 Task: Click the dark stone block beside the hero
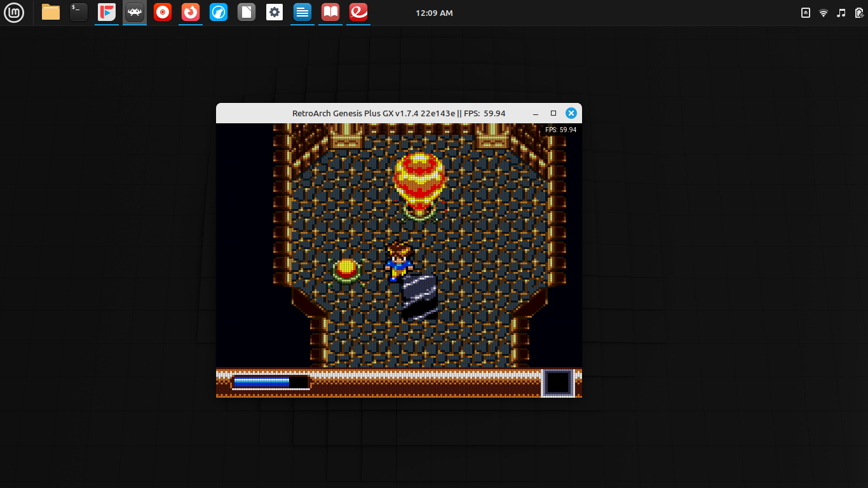[x=420, y=295]
